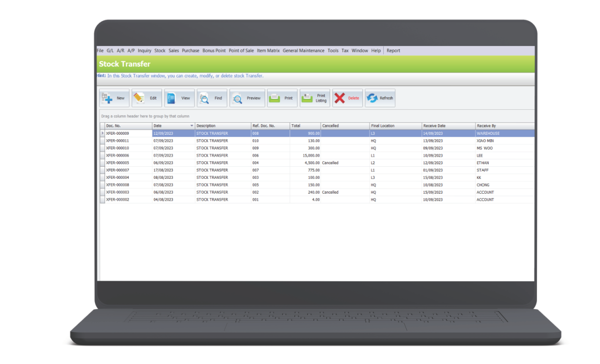This screenshot has height=364, width=600.
Task: Open the Stock menu
Action: point(159,50)
